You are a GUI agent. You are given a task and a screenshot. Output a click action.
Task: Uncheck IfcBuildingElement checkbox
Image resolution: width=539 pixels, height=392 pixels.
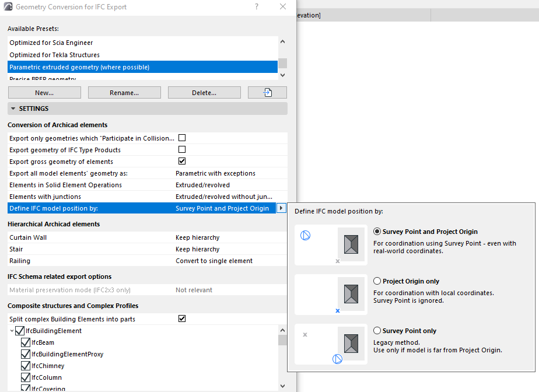coord(20,331)
